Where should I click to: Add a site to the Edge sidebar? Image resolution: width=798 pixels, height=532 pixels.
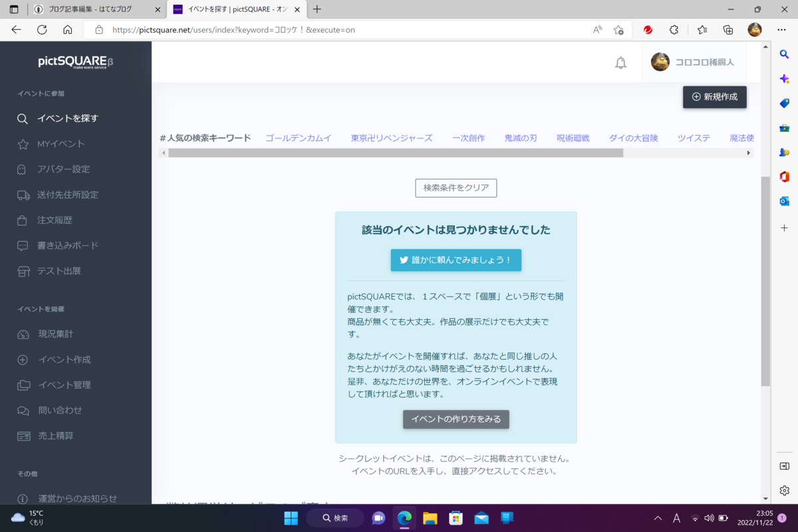point(785,227)
